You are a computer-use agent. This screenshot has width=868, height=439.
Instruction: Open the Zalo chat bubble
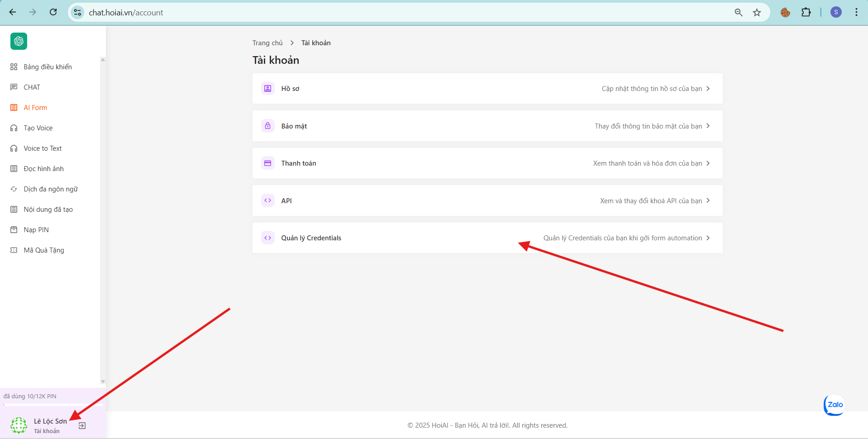(x=834, y=405)
